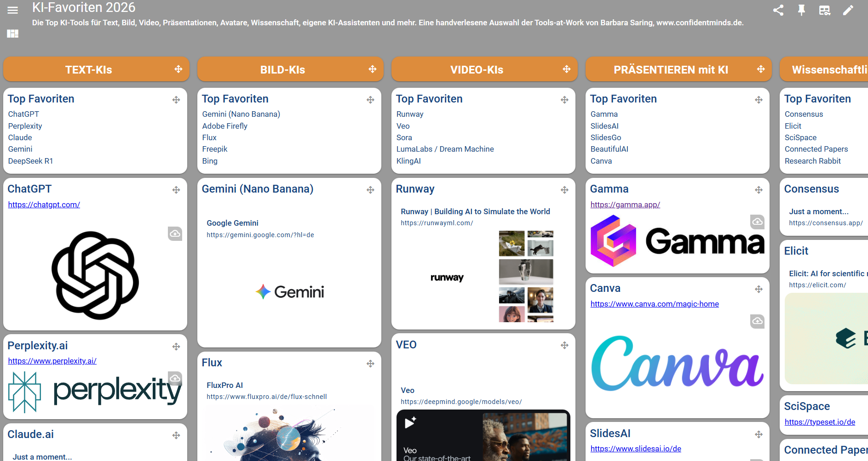Click the Gamma logo image

pyautogui.click(x=677, y=241)
